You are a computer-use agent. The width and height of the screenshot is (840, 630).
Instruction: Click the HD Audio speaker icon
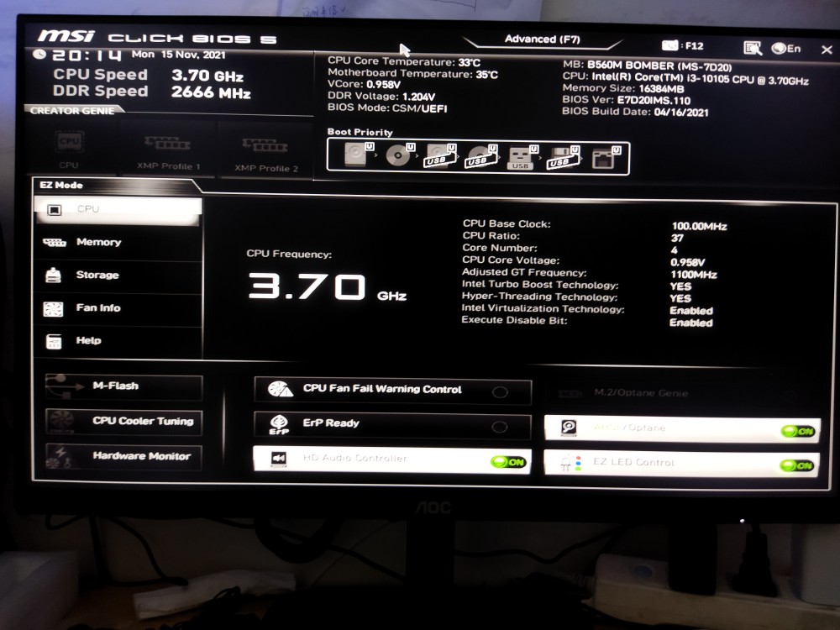[x=279, y=458]
